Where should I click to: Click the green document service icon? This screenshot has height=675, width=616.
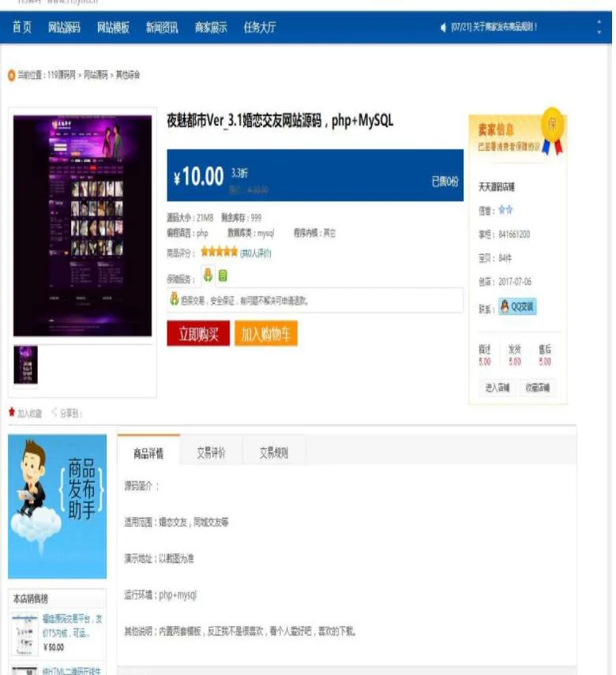pyautogui.click(x=223, y=276)
